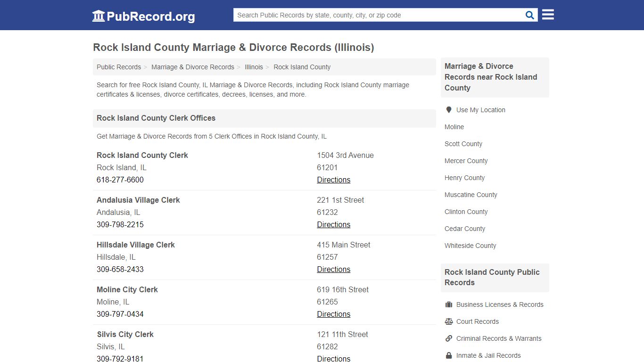This screenshot has width=644, height=362.
Task: Open Rock Island County Clerk listing
Action: 142,155
